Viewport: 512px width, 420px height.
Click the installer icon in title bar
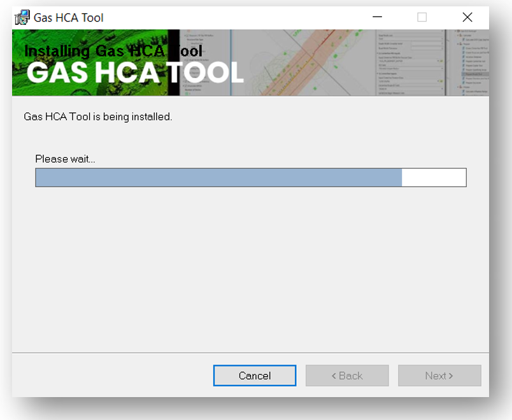click(22, 17)
